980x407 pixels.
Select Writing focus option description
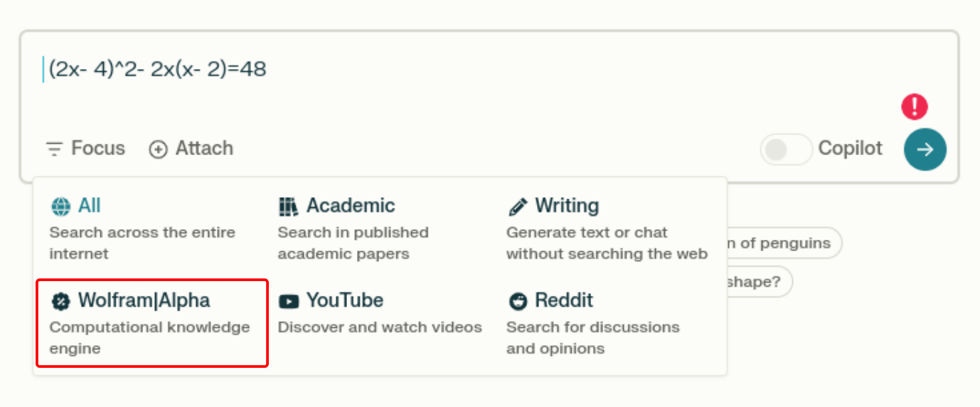607,243
